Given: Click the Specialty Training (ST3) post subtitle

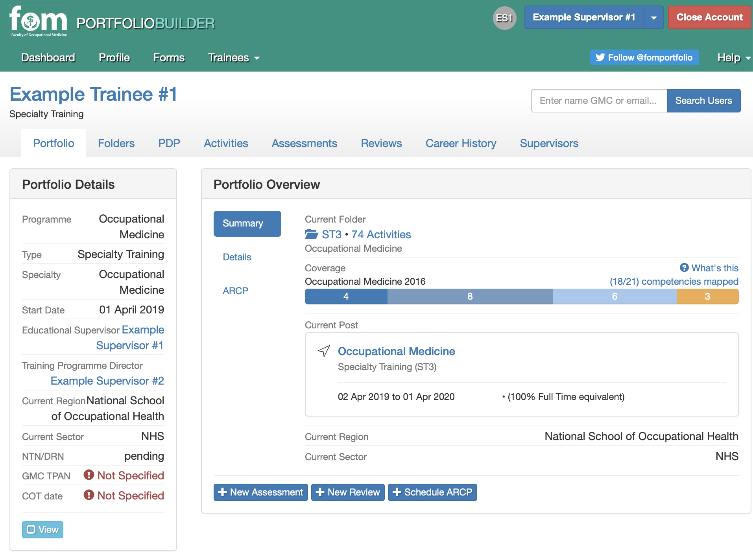Looking at the screenshot, I should coord(387,367).
